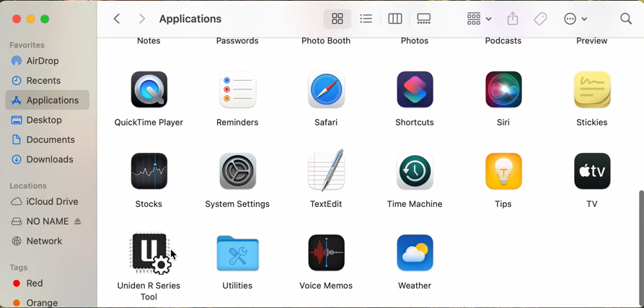
Task: Select the Stickies app icon
Action: pyautogui.click(x=592, y=89)
